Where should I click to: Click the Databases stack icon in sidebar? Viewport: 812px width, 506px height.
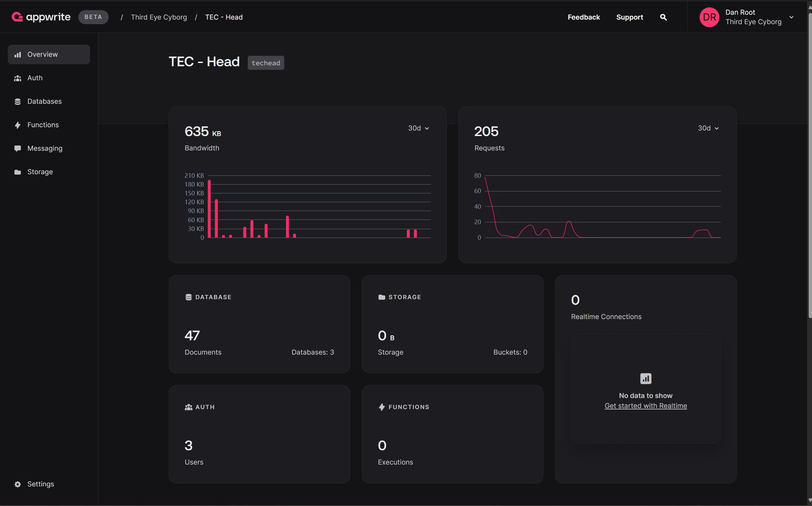(x=18, y=101)
